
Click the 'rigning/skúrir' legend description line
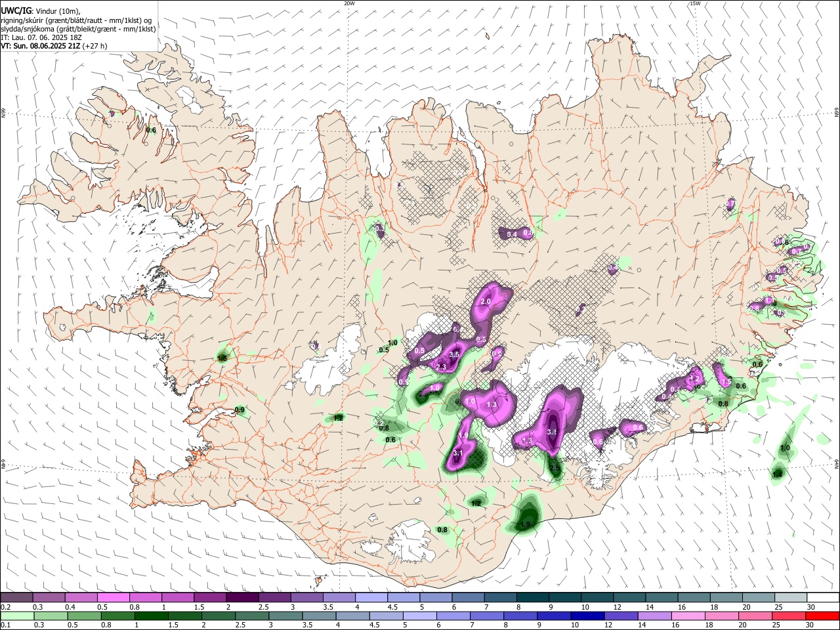[x=76, y=20]
